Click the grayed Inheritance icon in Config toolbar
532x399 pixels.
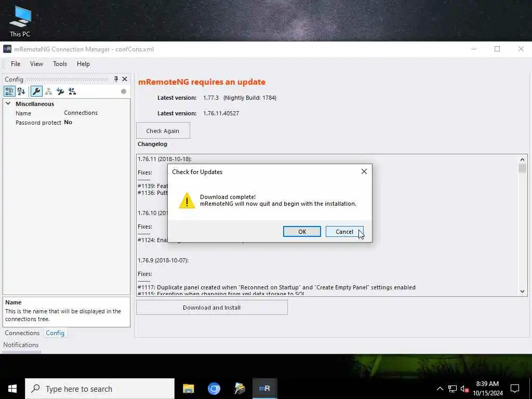pyautogui.click(x=48, y=91)
